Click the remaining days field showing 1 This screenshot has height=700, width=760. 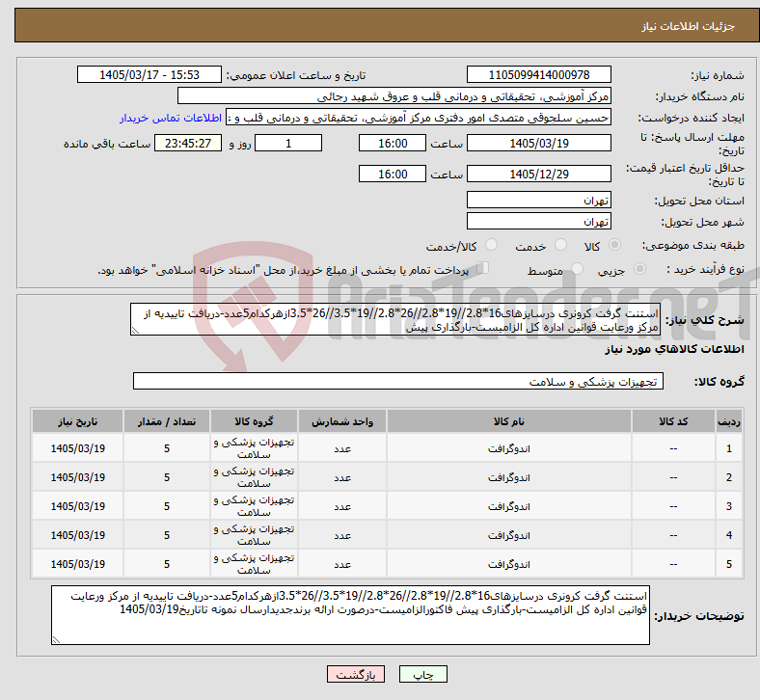pos(288,144)
